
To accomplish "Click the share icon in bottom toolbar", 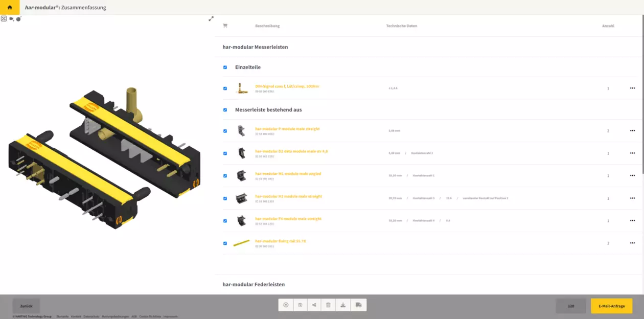I will click(x=314, y=305).
